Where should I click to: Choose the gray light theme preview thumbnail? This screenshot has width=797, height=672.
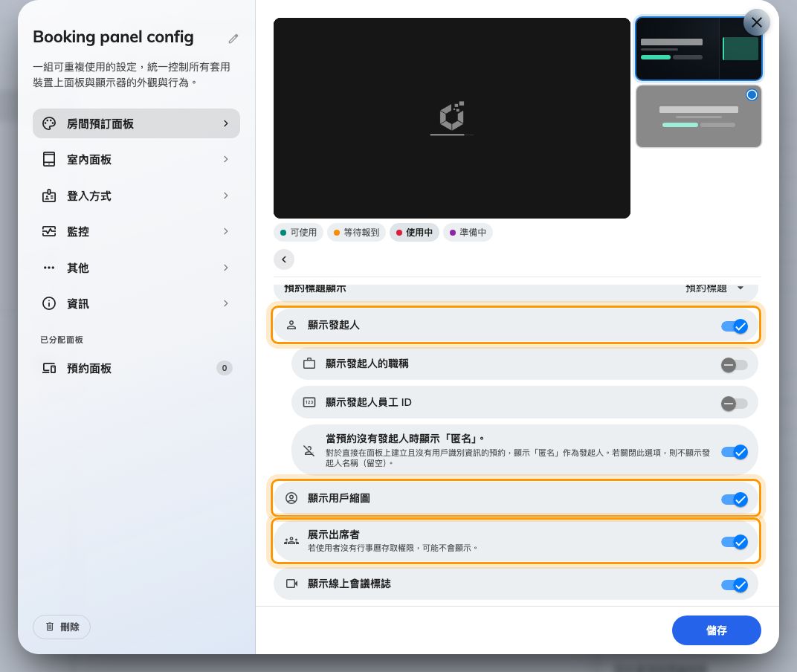(x=698, y=117)
